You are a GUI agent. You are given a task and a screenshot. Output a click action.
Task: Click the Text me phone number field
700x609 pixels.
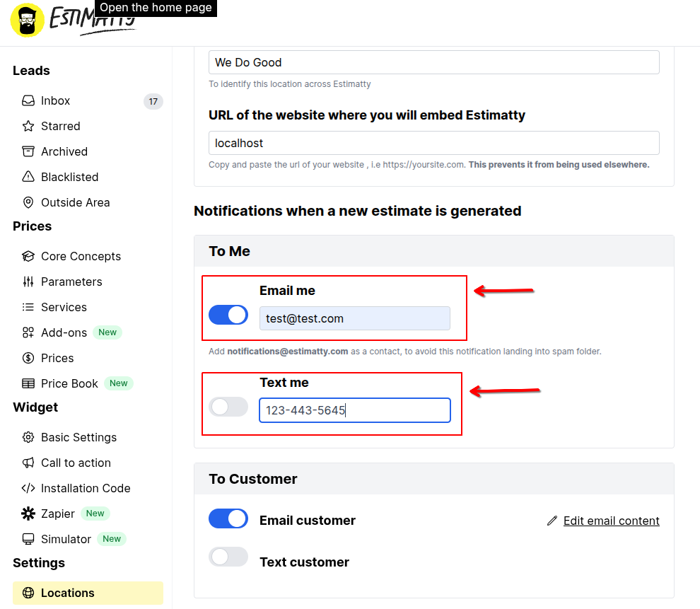pos(355,410)
